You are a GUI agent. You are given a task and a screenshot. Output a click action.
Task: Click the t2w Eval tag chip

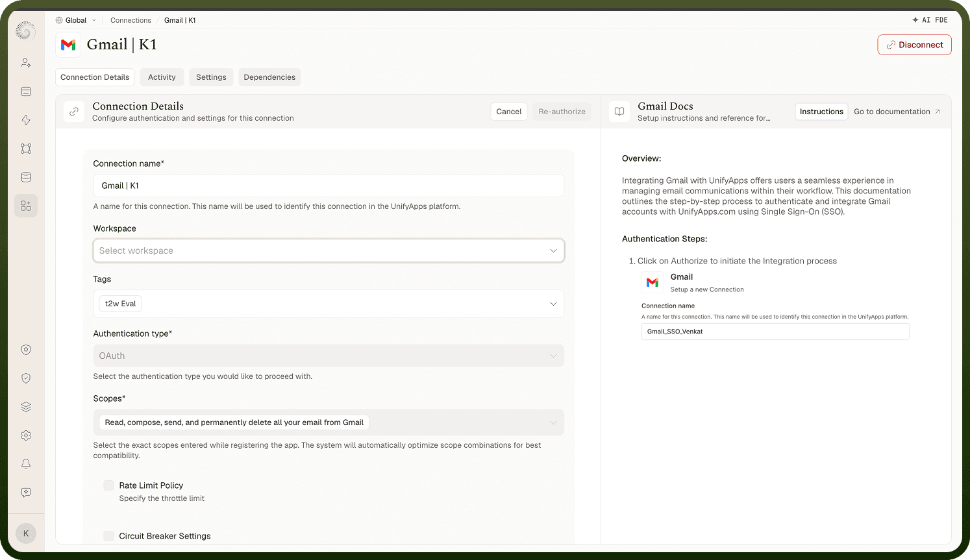120,304
